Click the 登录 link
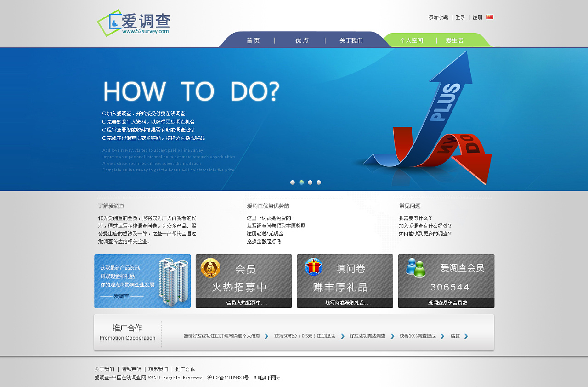 (460, 17)
